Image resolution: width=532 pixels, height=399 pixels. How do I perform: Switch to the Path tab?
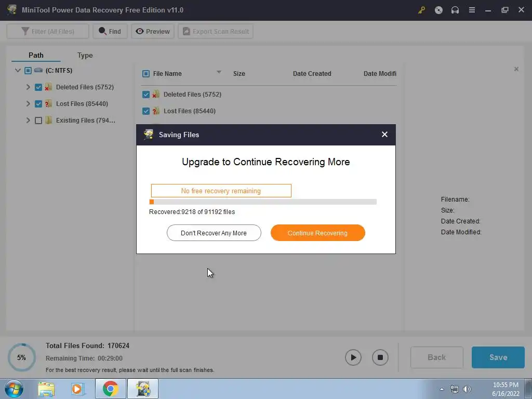click(36, 55)
